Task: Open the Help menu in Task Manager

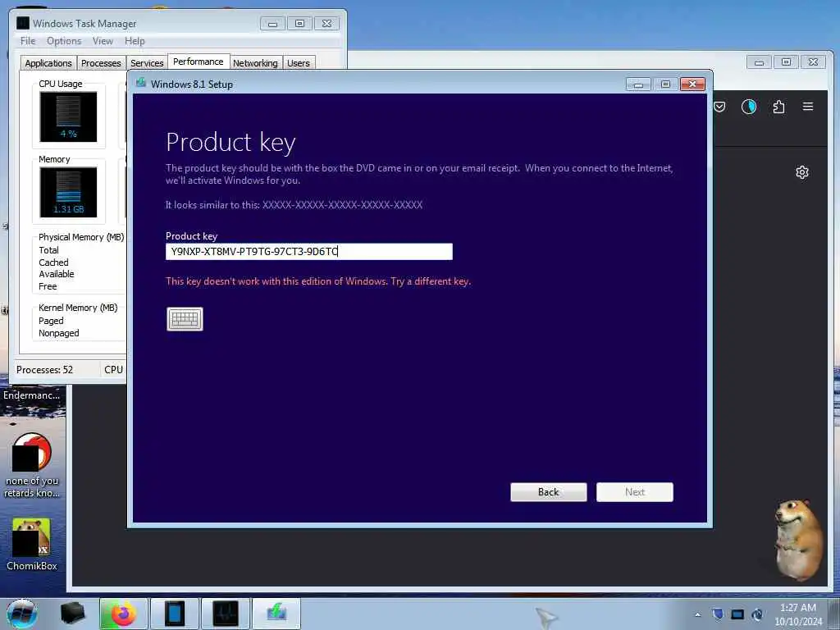Action: (x=135, y=41)
